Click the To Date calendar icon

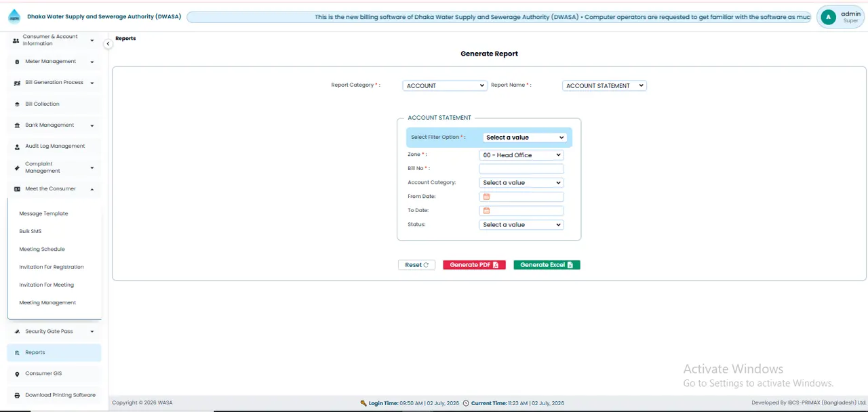pos(486,211)
